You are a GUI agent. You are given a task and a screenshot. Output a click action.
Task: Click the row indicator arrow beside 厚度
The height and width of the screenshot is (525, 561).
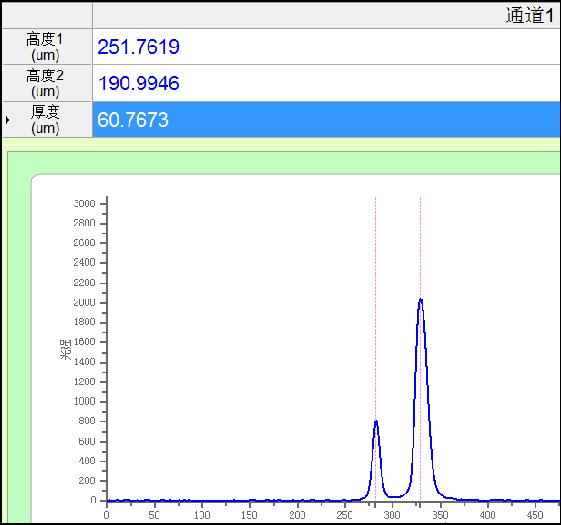tap(7, 120)
